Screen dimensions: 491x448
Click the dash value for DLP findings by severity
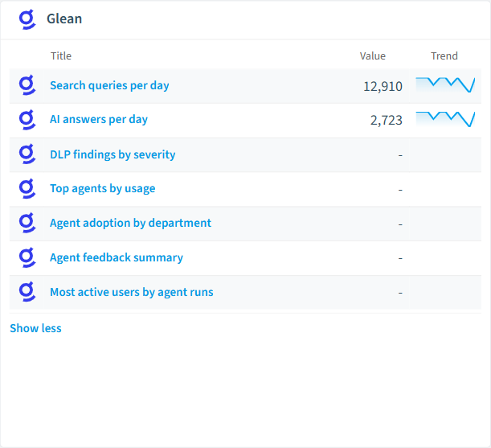tap(400, 155)
